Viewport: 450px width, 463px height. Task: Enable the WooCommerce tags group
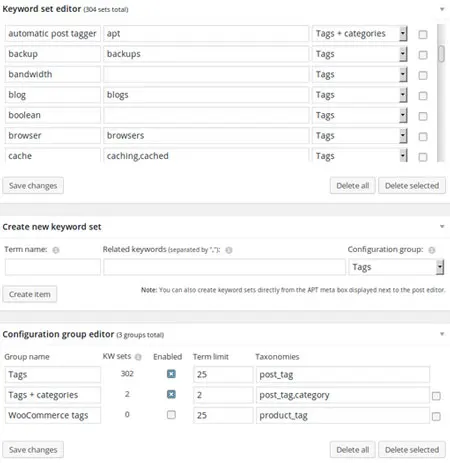pos(171,415)
